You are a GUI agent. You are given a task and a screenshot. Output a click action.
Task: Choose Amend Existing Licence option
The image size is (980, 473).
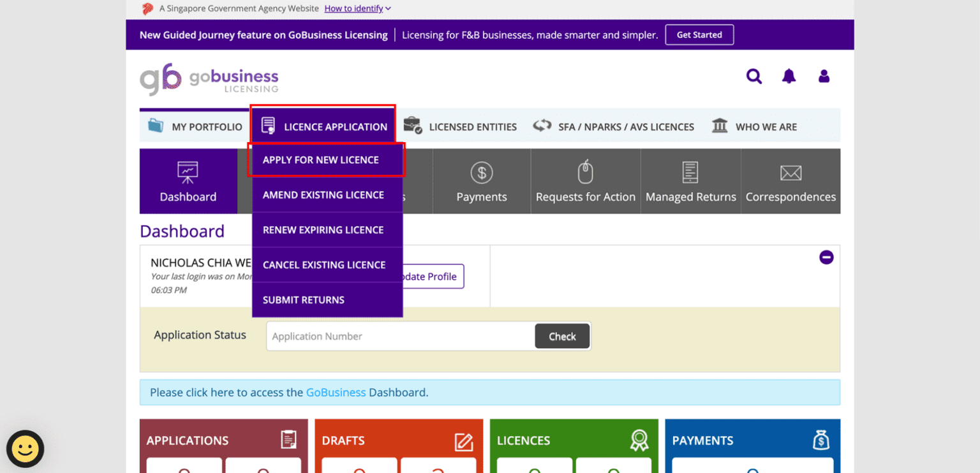(323, 195)
